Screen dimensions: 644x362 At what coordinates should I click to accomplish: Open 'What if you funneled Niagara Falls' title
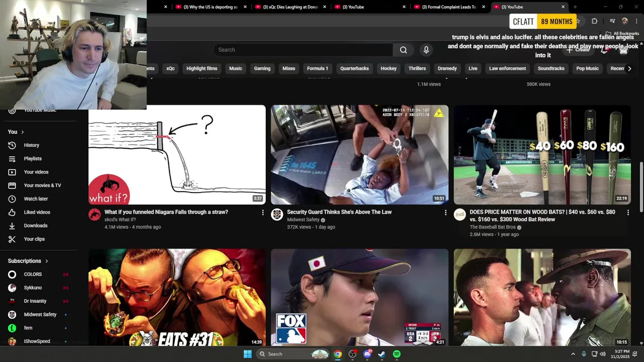(166, 212)
